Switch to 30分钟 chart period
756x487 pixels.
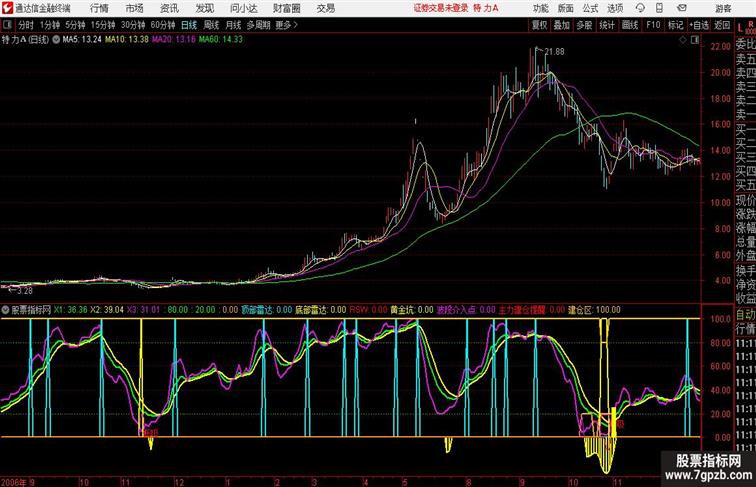[133, 25]
